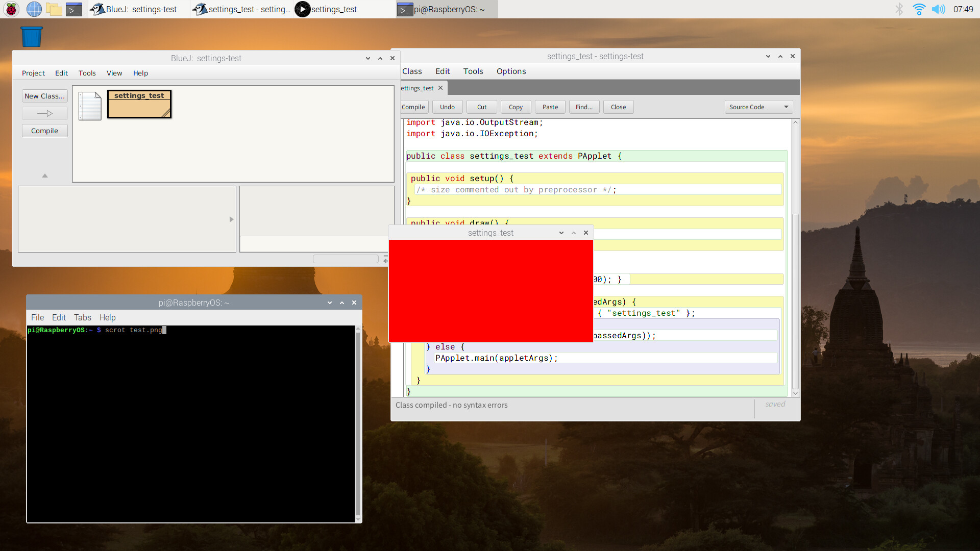Open the terminal's File menu
The height and width of the screenshot is (551, 980).
(x=37, y=317)
